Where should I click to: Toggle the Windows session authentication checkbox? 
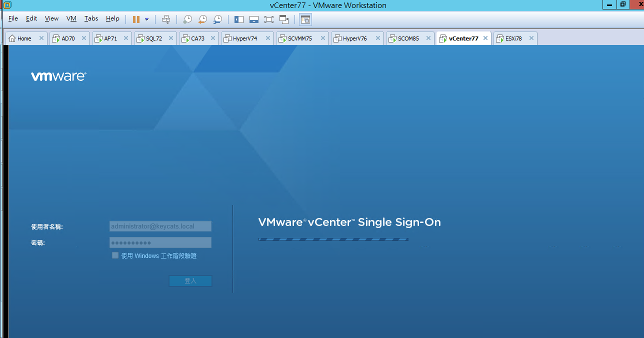coord(115,255)
